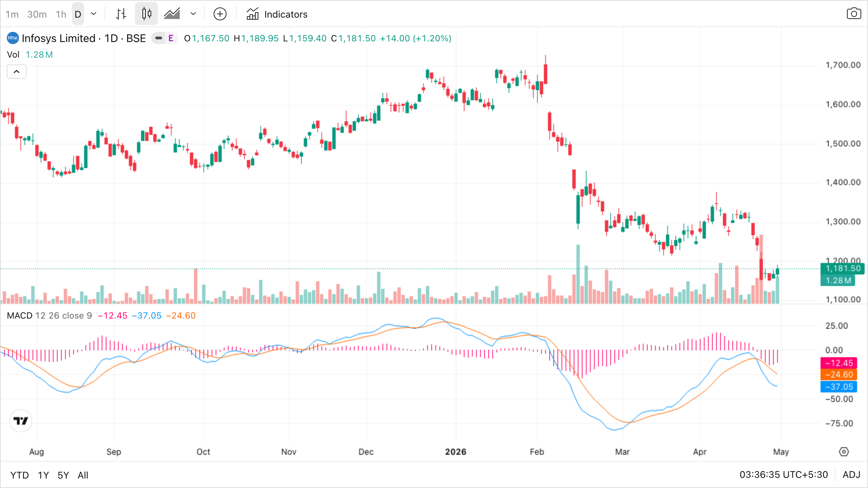
Task: Click the 03:36:35 UTC+5:30 timezone clock
Action: pos(784,474)
